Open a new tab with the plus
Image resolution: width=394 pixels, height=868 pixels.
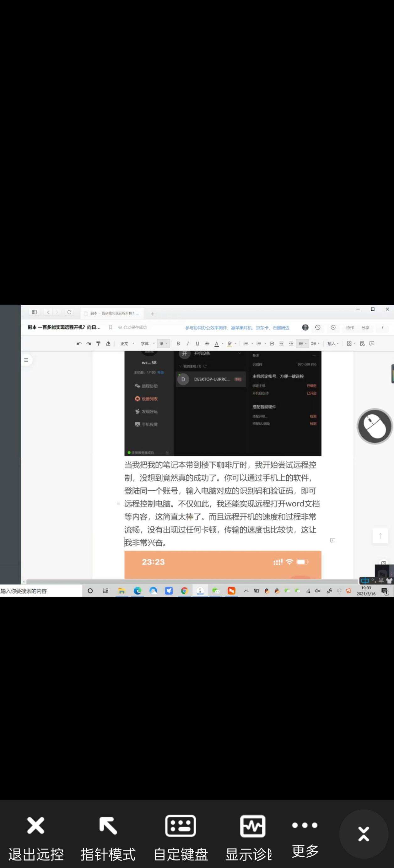(x=153, y=314)
